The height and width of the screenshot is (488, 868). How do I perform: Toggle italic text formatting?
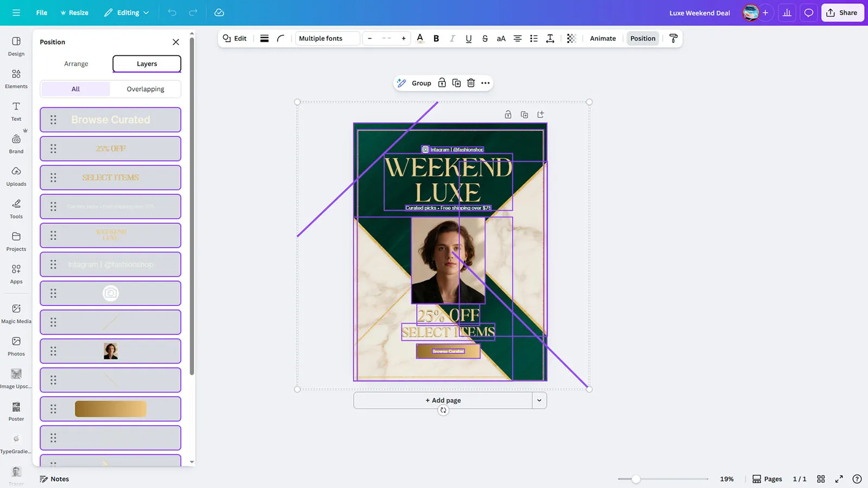click(452, 38)
